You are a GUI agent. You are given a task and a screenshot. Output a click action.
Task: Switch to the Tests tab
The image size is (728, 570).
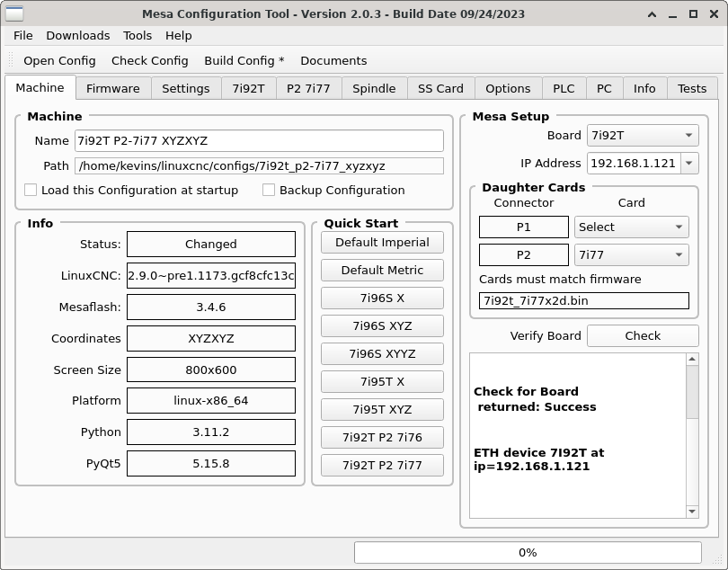click(x=692, y=89)
